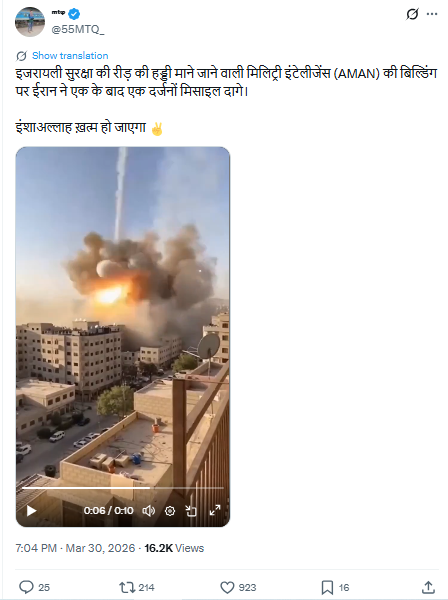Toggle picture-in-picture mode for the video
Image resolution: width=448 pixels, height=600 pixels.
191,511
